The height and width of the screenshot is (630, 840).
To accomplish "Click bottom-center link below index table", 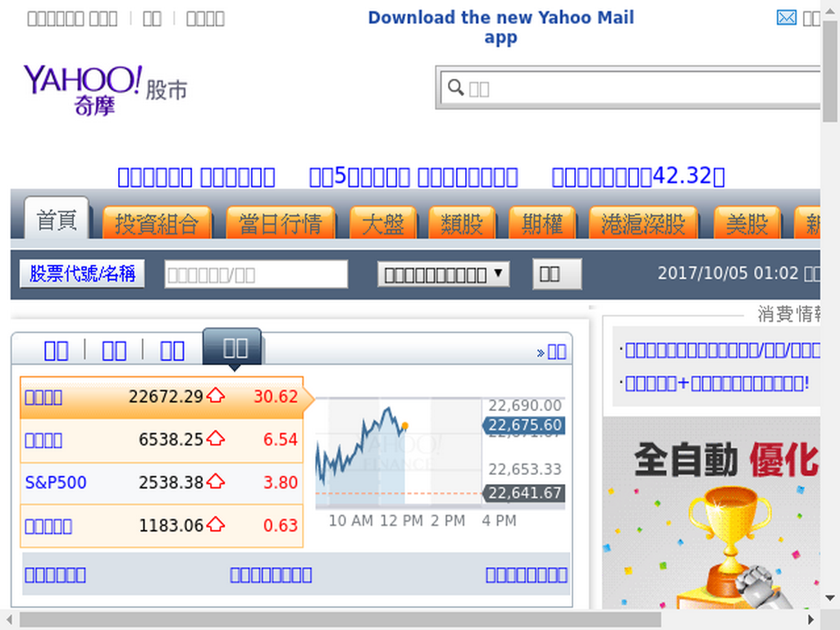I will pyautogui.click(x=271, y=575).
